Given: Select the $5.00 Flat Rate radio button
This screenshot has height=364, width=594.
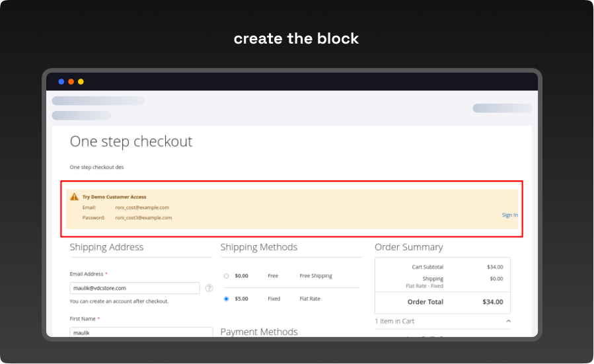Looking at the screenshot, I should pyautogui.click(x=226, y=299).
